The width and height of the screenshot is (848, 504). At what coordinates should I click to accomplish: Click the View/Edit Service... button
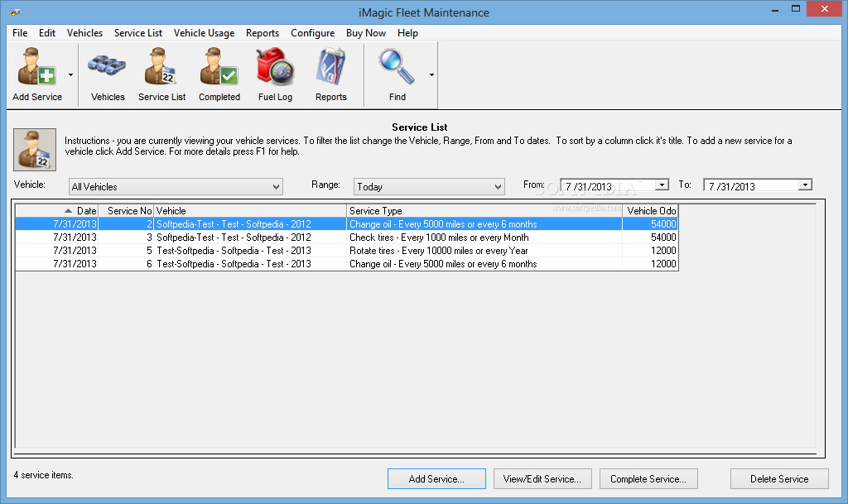pos(542,479)
